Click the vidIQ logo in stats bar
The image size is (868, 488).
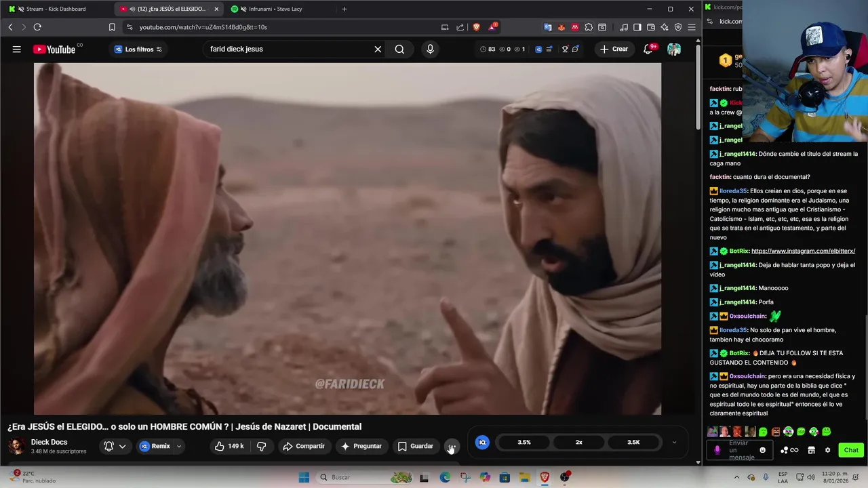482,442
